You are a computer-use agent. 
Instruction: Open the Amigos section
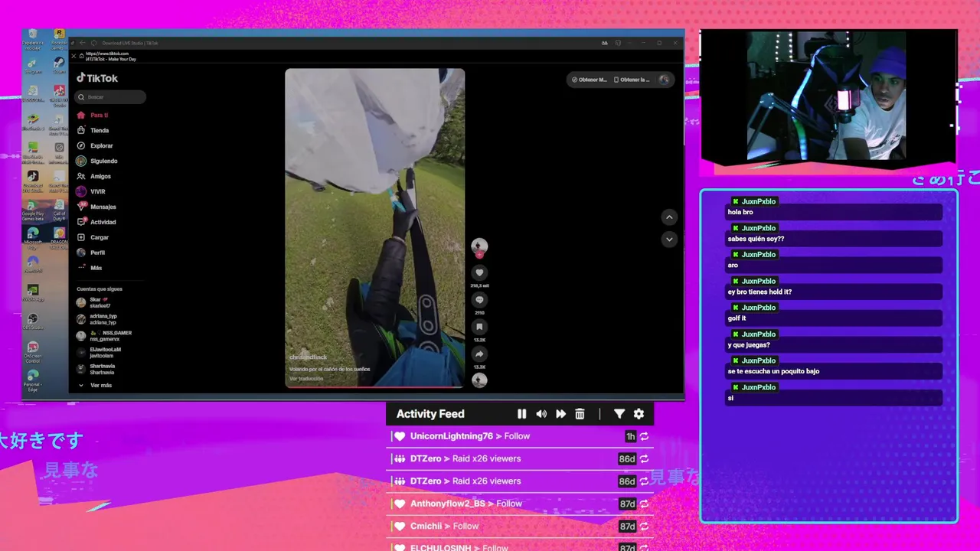tap(93, 176)
